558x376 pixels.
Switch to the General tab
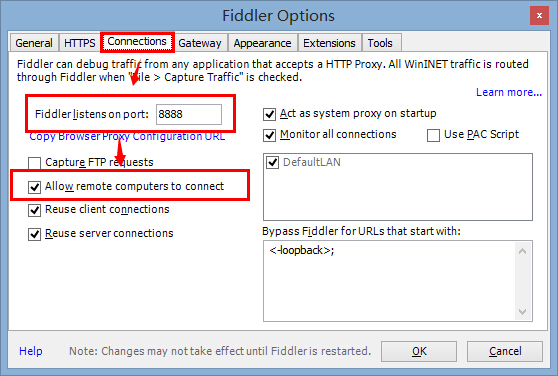[x=34, y=43]
